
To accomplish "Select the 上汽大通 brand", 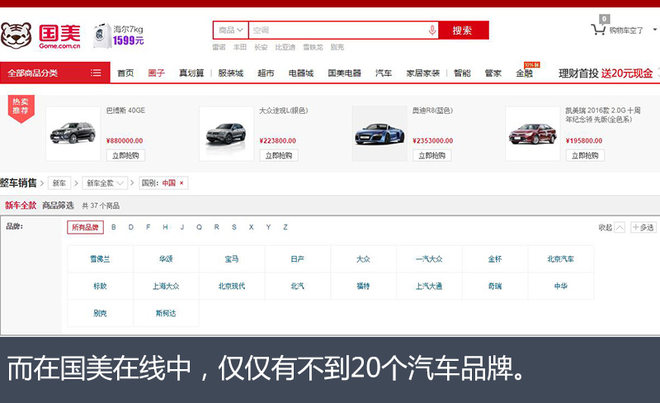I will point(429,286).
